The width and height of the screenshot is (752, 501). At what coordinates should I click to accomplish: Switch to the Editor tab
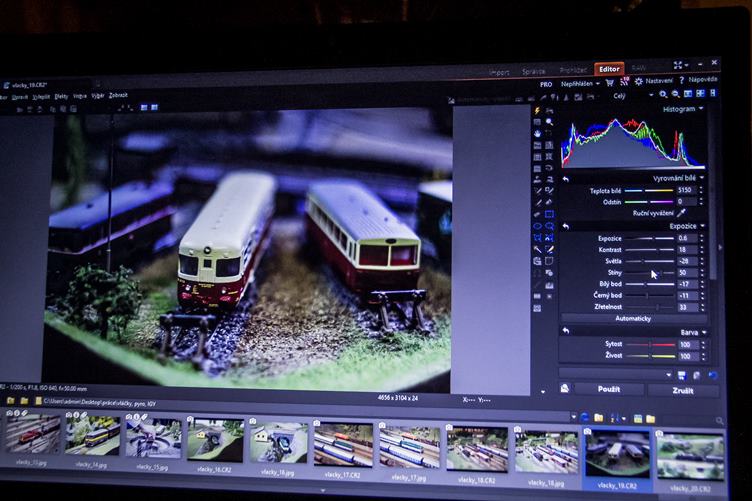609,69
